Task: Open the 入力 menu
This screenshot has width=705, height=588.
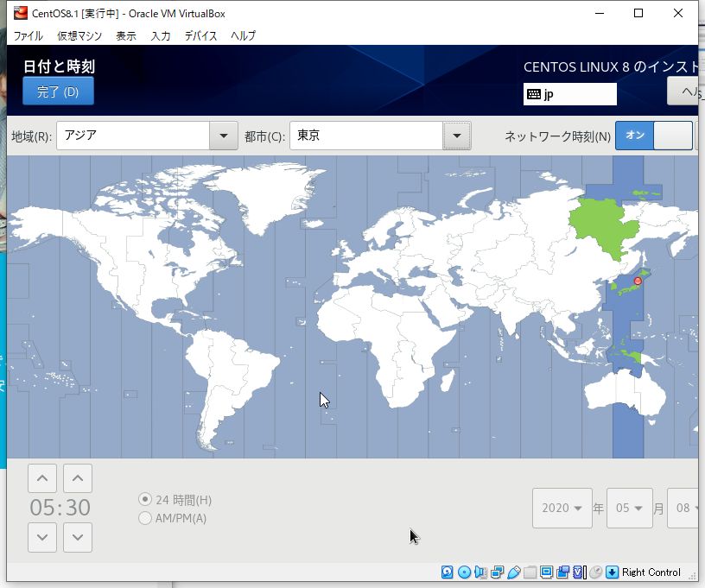Action: coord(161,36)
